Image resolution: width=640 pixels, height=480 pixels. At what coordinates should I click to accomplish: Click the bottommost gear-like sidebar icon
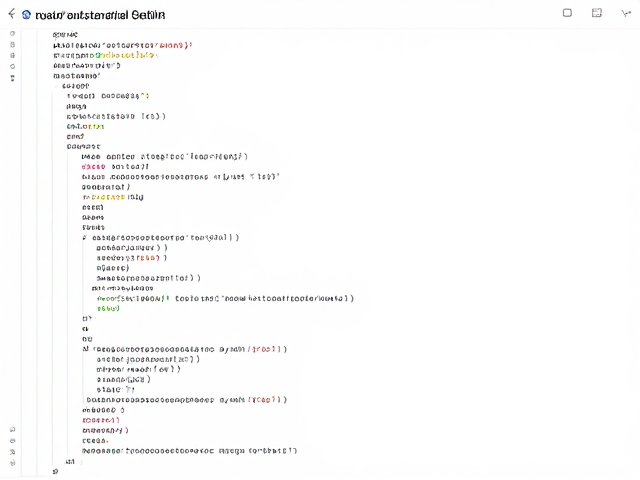pos(13,463)
